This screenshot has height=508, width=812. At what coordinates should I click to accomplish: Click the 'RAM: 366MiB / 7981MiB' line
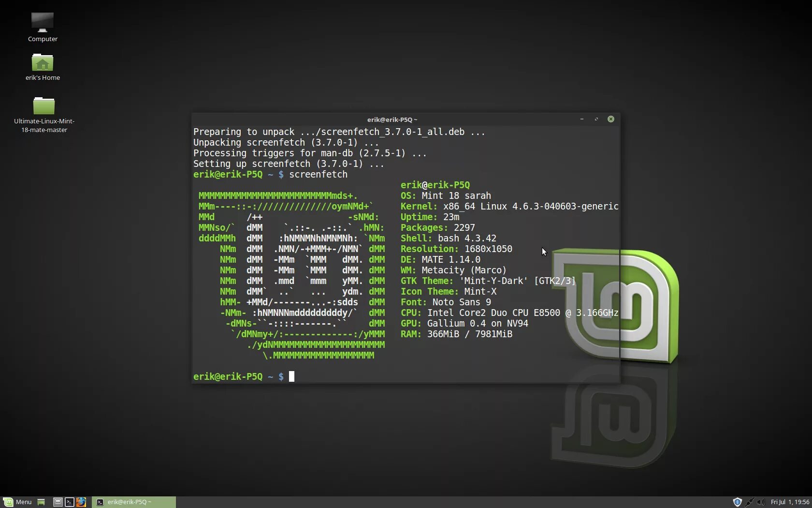coord(456,334)
